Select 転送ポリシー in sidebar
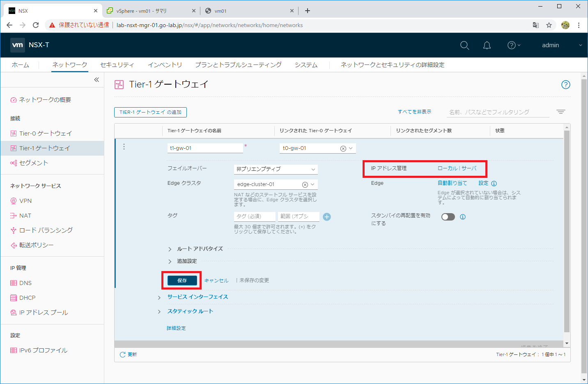 pos(36,245)
